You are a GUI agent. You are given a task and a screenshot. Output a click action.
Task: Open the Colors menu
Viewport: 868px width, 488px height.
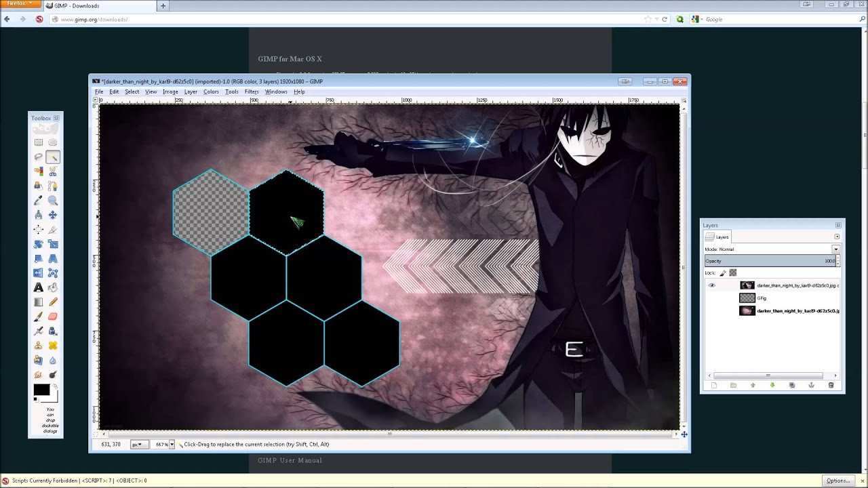coord(211,91)
